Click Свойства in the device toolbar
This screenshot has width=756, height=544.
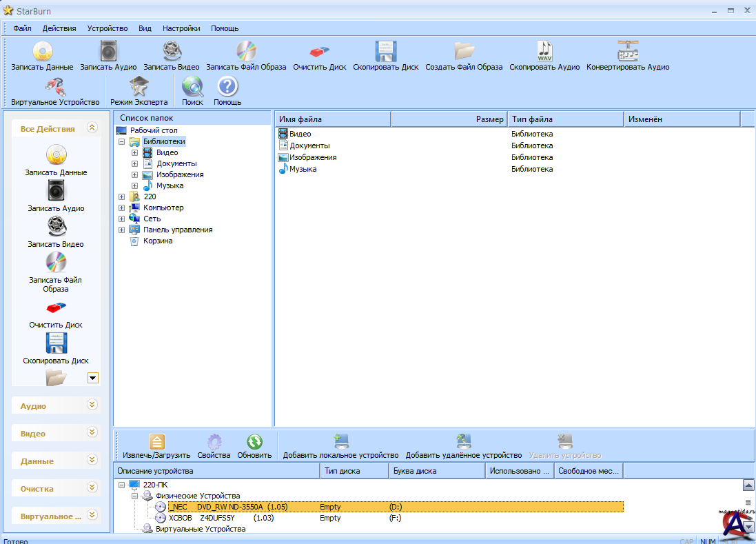214,445
